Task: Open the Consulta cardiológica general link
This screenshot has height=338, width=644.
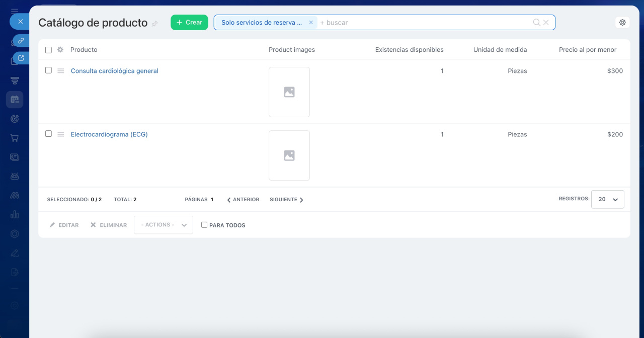Action: tap(114, 71)
